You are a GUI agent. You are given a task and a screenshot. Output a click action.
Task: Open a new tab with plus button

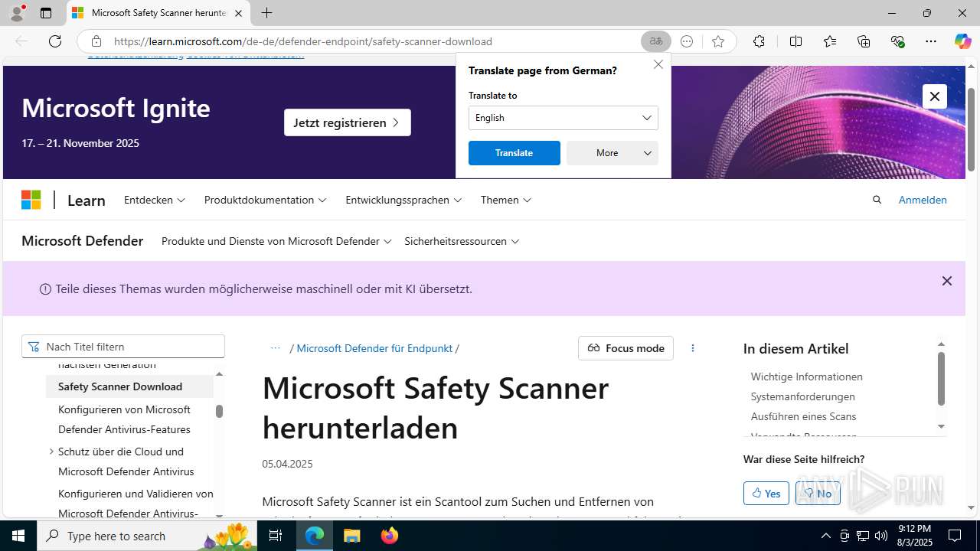point(266,13)
